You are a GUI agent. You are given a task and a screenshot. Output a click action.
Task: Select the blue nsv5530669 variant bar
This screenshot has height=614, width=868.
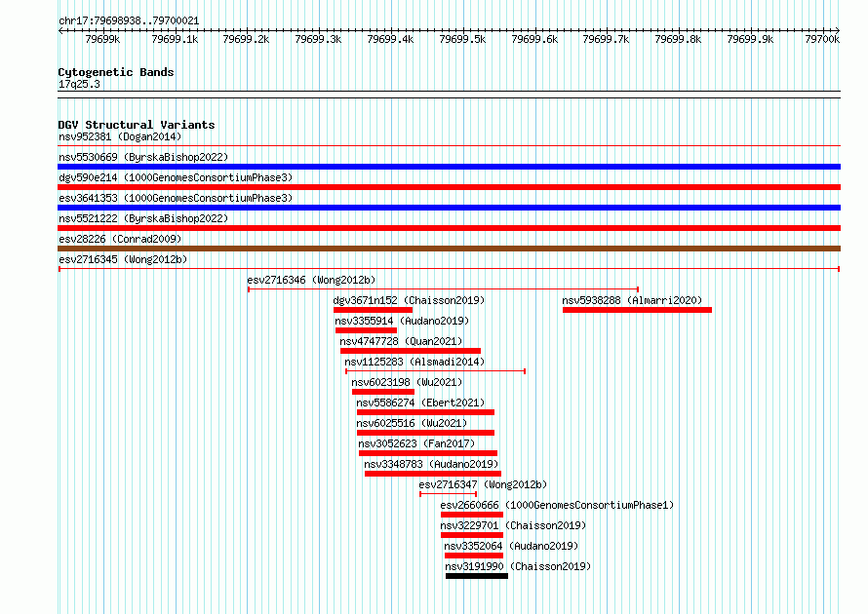(449, 167)
